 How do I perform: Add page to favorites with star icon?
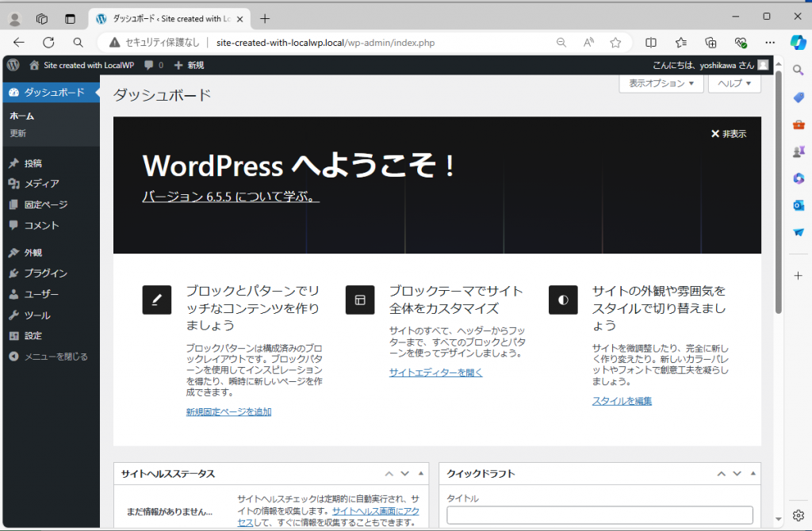pyautogui.click(x=615, y=43)
